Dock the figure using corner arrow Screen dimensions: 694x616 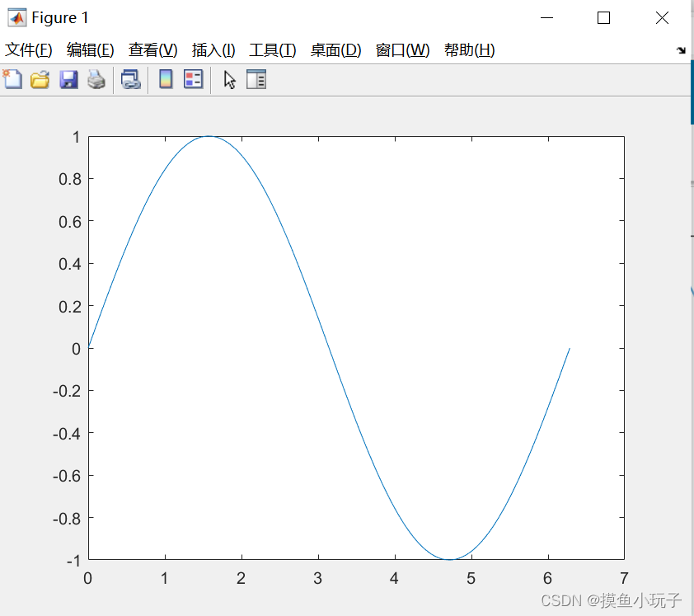click(x=681, y=50)
